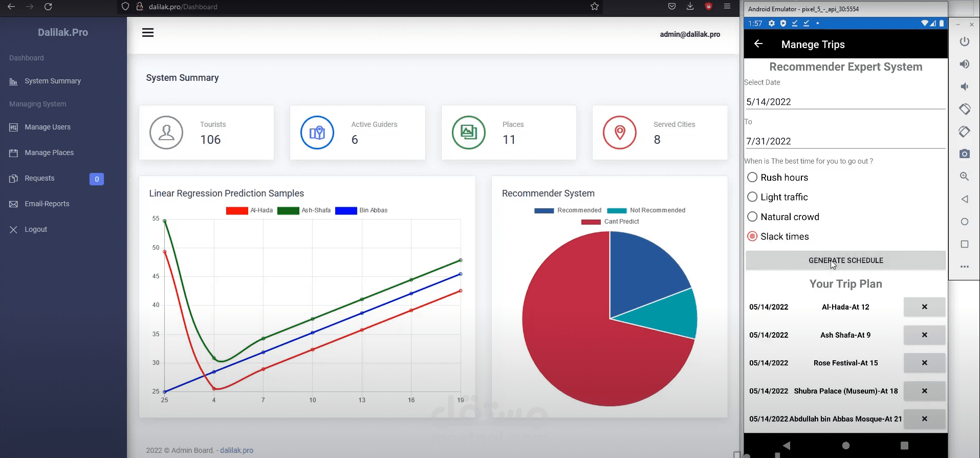Click the Served Cities location pin icon
Screen dimensions: 980x458
click(620, 133)
